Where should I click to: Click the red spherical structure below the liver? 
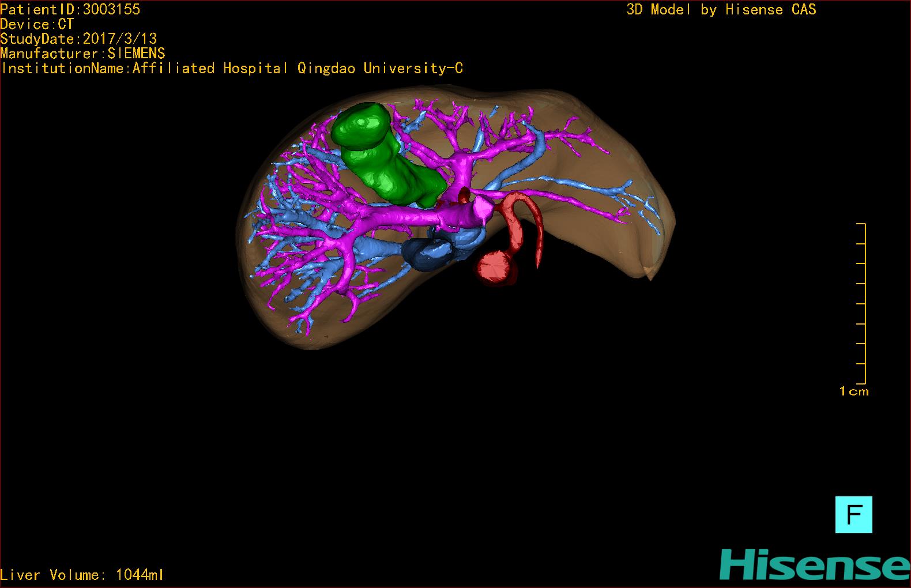(495, 267)
